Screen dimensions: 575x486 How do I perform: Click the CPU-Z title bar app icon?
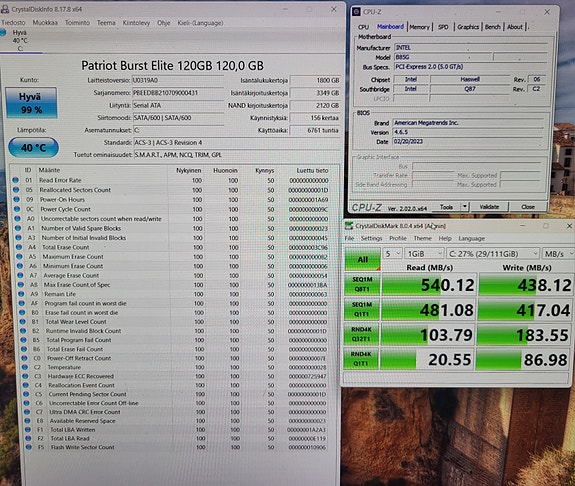point(356,12)
